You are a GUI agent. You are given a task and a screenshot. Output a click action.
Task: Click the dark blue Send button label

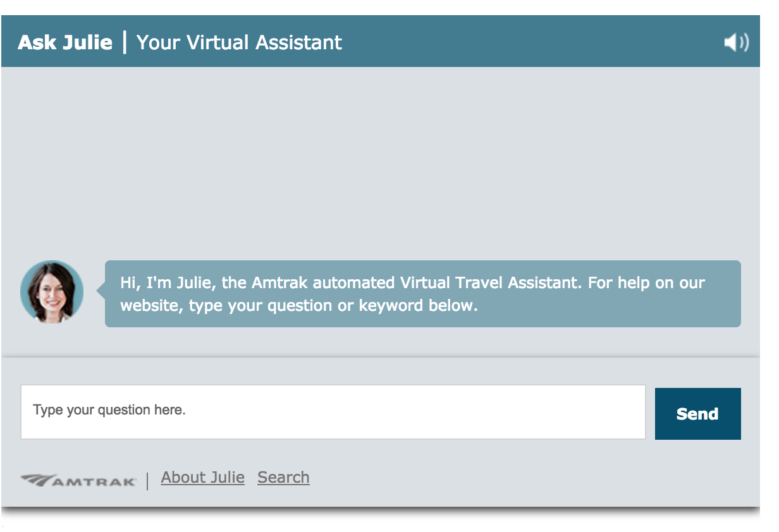pos(697,414)
